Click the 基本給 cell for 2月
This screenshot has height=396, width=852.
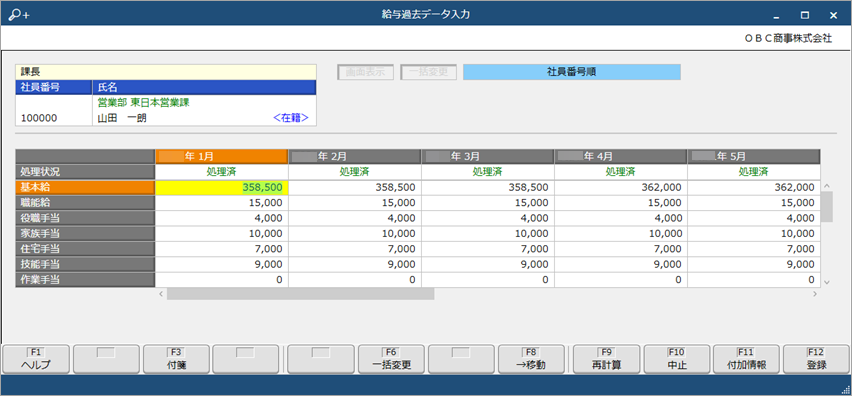355,187
